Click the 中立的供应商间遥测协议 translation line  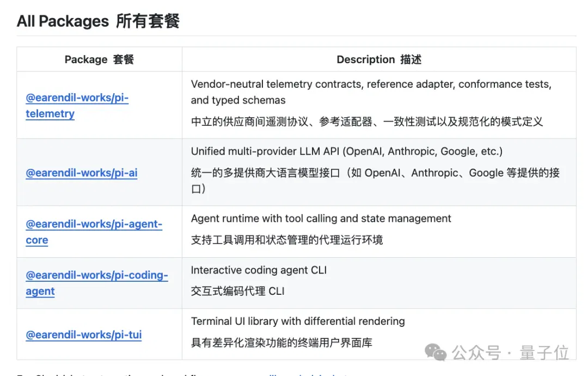click(x=367, y=122)
